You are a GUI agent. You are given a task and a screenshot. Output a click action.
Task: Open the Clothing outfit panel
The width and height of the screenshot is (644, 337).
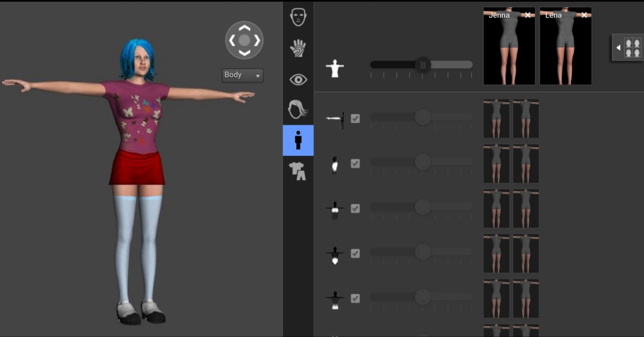298,171
